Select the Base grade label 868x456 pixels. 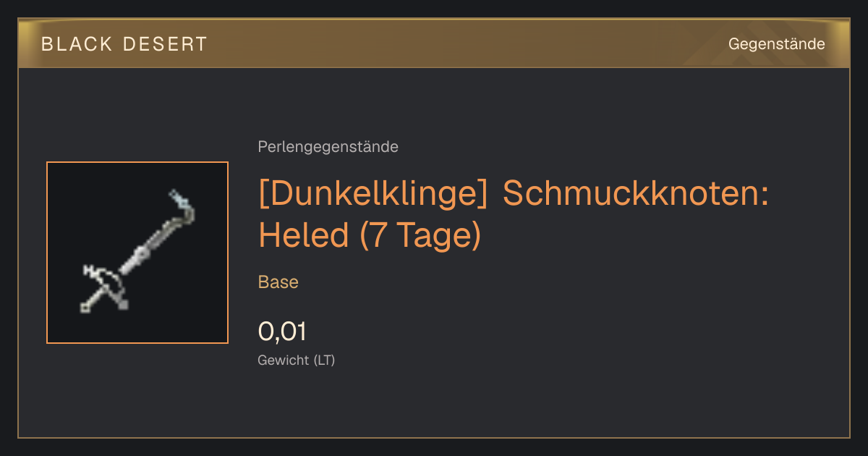[278, 282]
